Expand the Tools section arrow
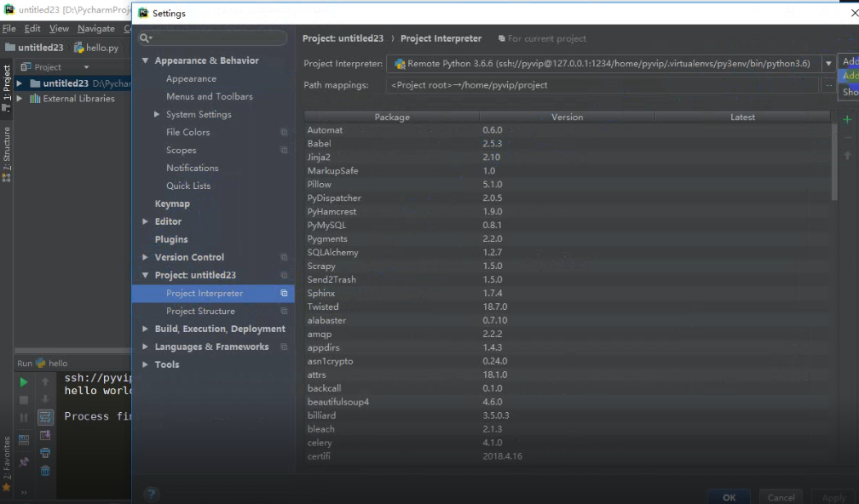The width and height of the screenshot is (859, 504). (x=145, y=364)
